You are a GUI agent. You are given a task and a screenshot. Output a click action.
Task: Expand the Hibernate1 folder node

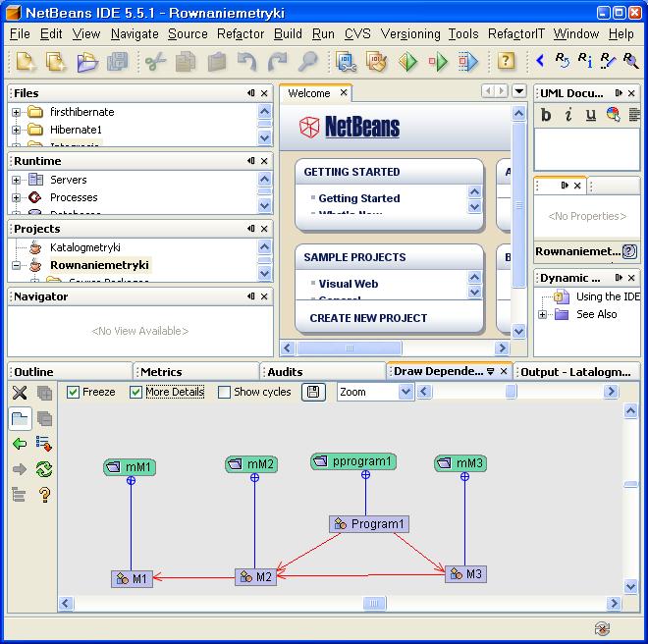point(16,130)
